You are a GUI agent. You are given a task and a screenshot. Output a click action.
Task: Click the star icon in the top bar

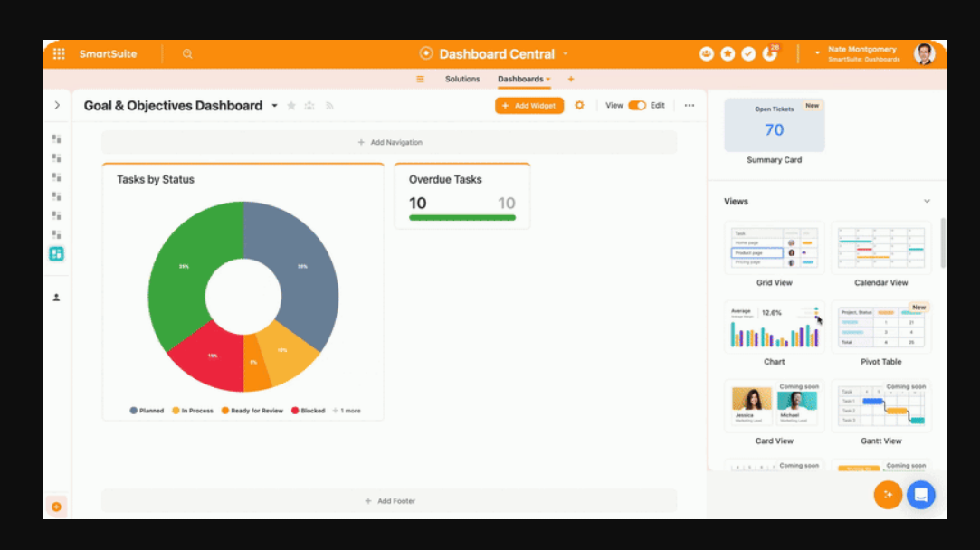(x=727, y=53)
